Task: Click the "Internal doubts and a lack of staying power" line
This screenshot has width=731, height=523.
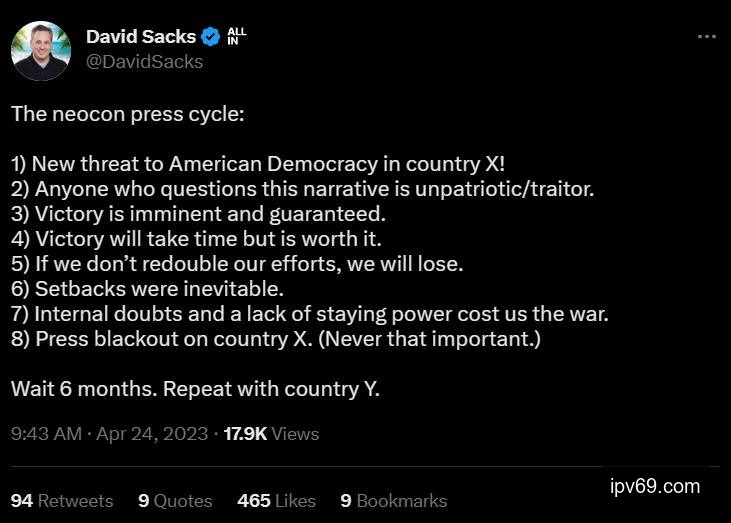Action: (310, 314)
